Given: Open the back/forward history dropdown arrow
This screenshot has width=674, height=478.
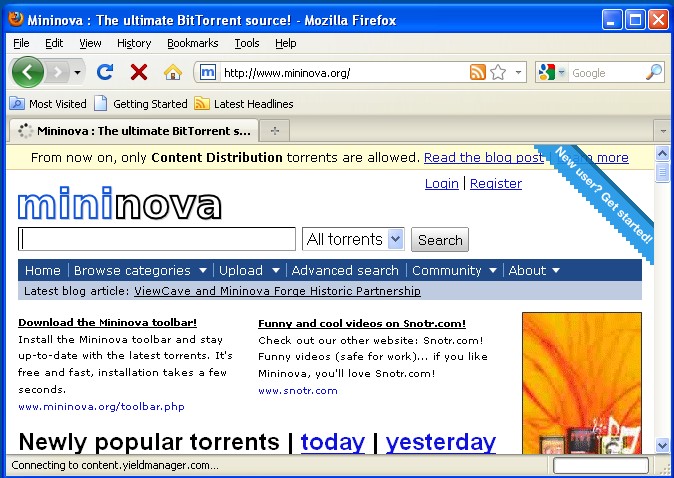Looking at the screenshot, I should 77,72.
